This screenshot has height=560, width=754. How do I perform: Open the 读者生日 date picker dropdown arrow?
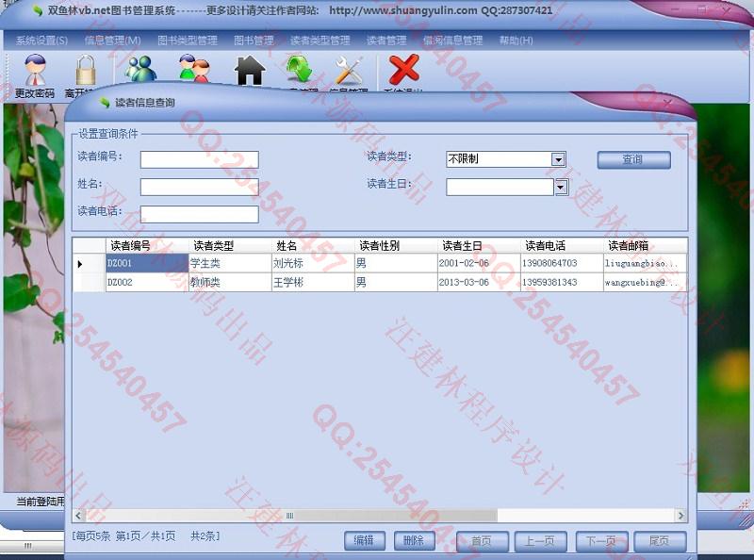[x=561, y=187]
